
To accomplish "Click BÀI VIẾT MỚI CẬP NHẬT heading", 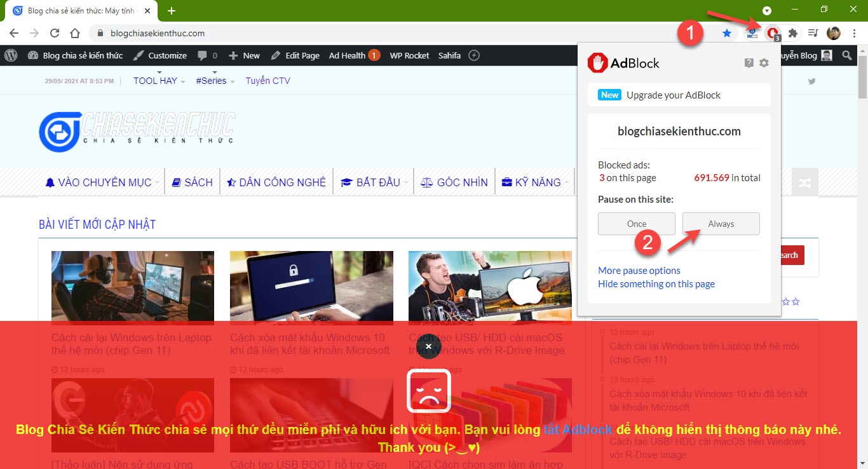I will 97,224.
